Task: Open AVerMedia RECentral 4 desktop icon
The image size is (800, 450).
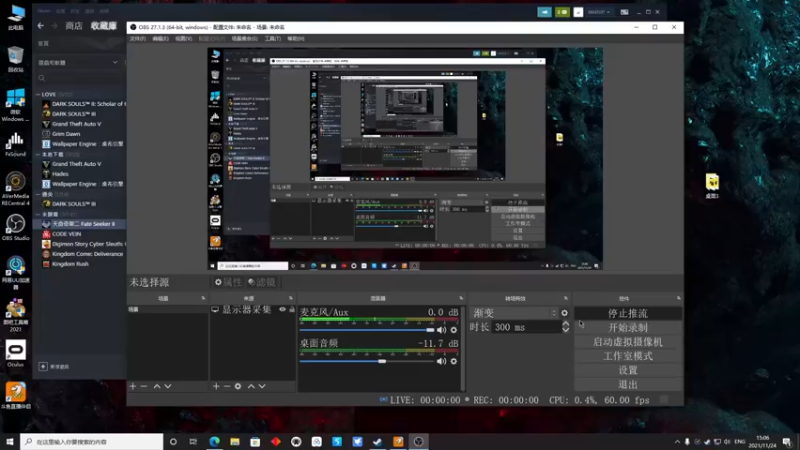Action: click(x=15, y=189)
